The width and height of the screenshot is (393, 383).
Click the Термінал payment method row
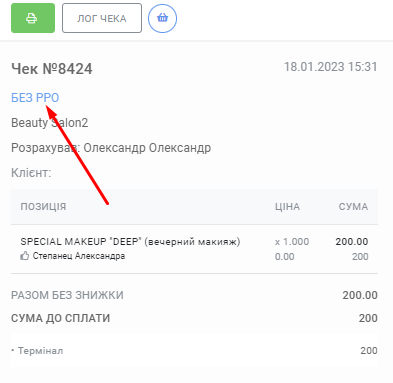pos(194,351)
